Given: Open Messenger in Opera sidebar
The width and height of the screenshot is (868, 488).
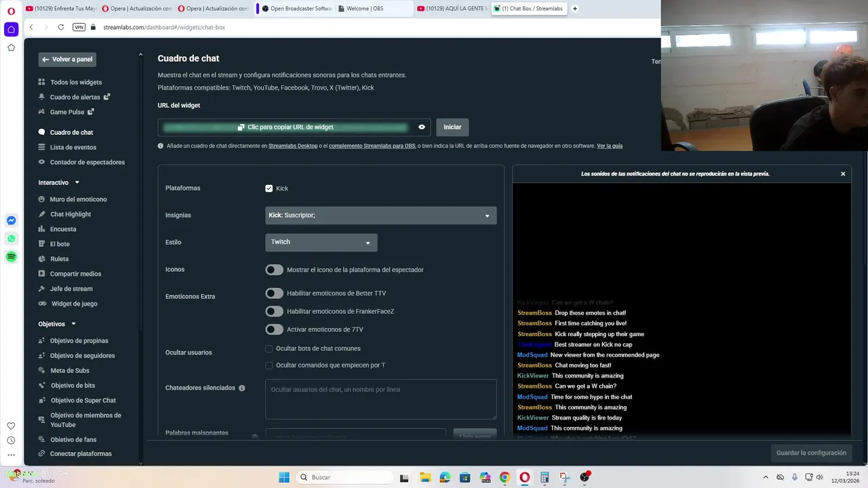Looking at the screenshot, I should (11, 220).
